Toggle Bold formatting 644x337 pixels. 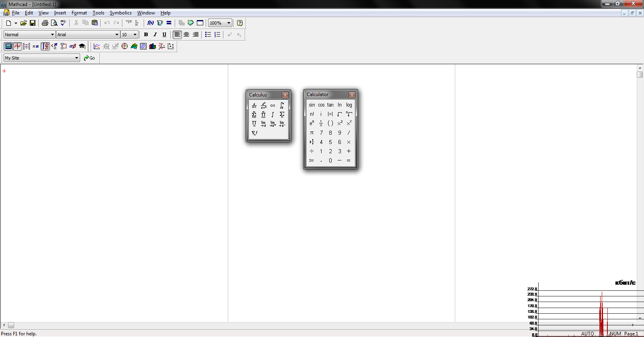coord(146,35)
